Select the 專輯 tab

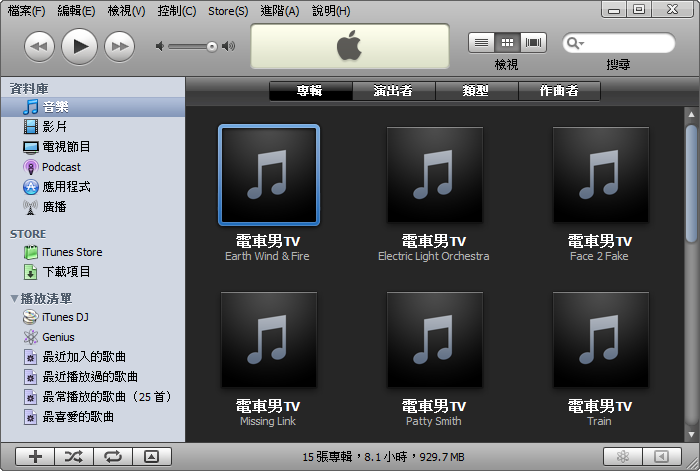(311, 91)
